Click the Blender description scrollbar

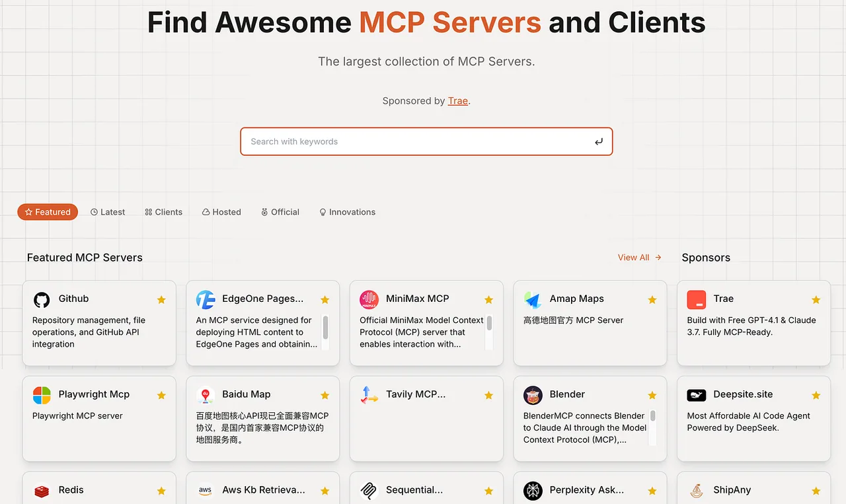click(653, 427)
